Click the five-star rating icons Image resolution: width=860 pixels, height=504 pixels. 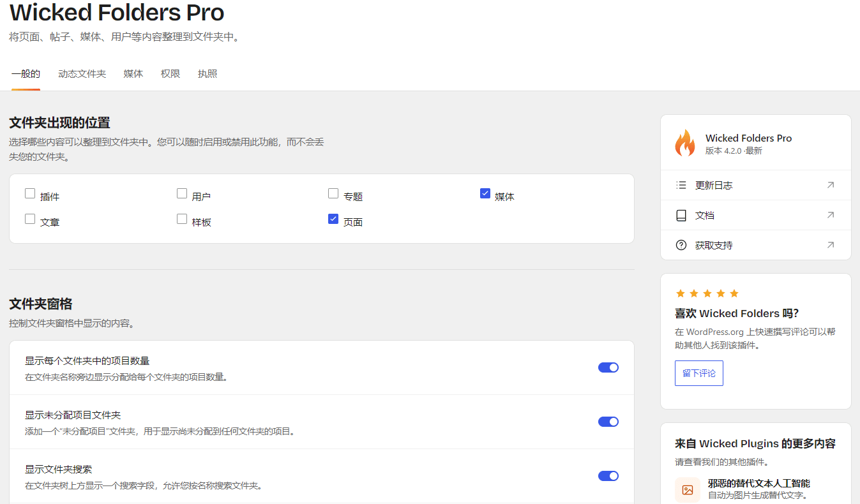tap(707, 293)
